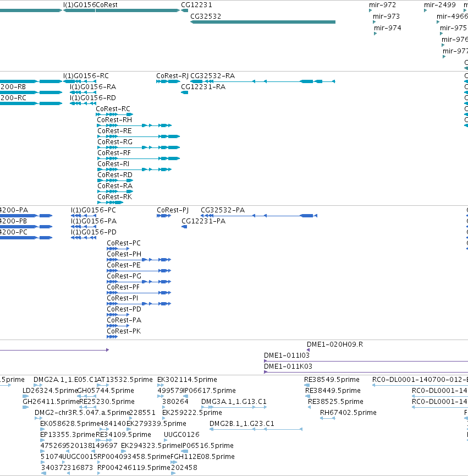Click the UUGC0126 EST label
This screenshot has width=468, height=476.
pyautogui.click(x=181, y=434)
